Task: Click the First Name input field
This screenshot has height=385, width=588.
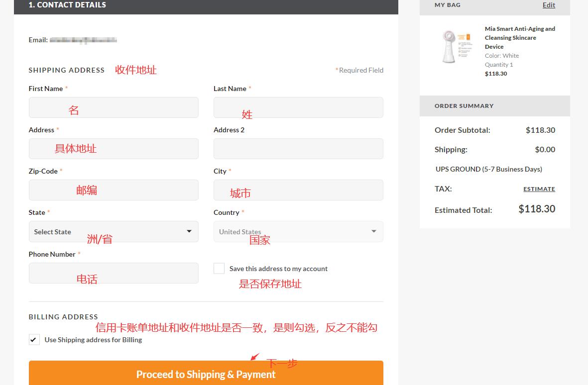Action: tap(114, 107)
